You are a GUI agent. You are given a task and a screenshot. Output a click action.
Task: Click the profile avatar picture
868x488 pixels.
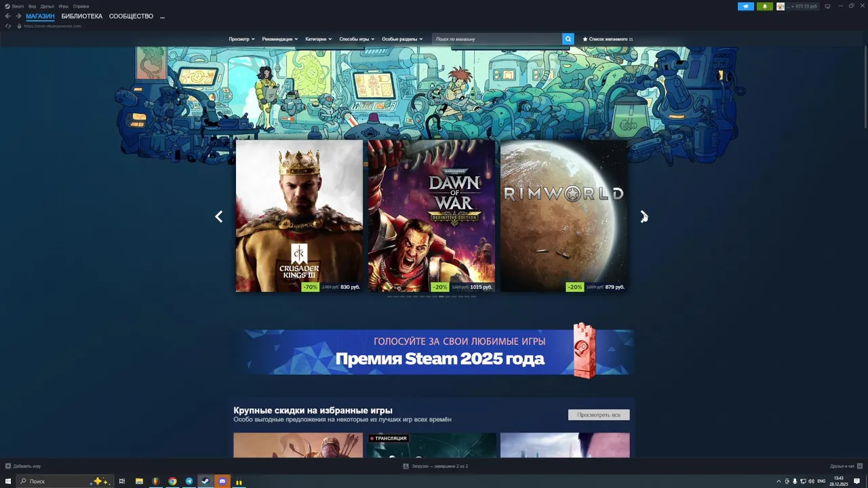pyautogui.click(x=781, y=6)
